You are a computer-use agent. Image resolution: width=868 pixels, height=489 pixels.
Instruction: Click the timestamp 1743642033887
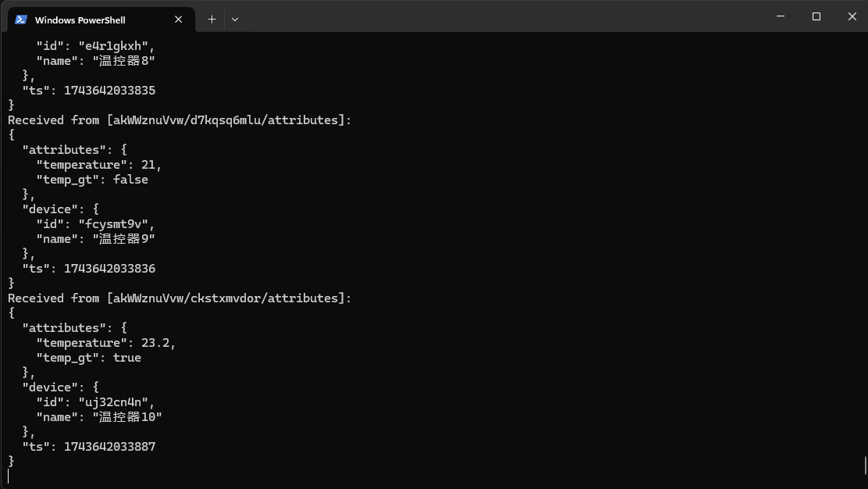pyautogui.click(x=109, y=447)
